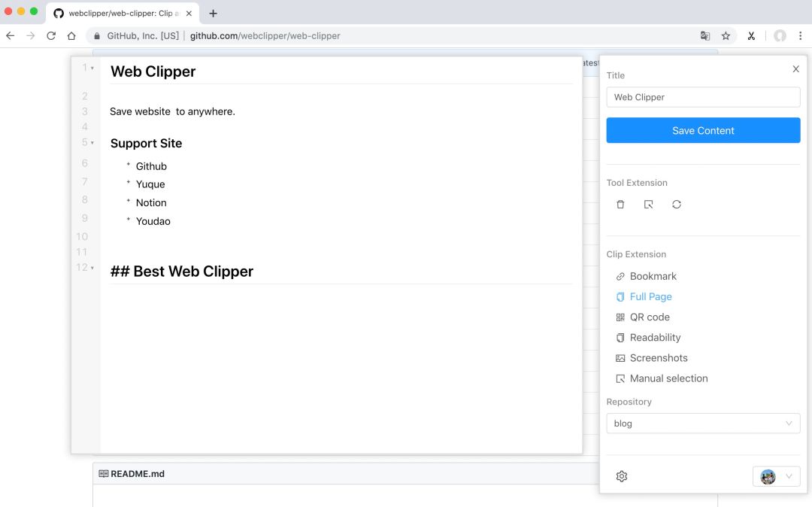Go back in browser history
The height and width of the screenshot is (507, 812).
pos(11,36)
